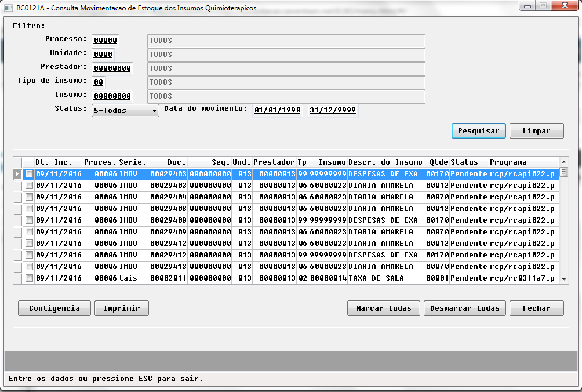This screenshot has height=392, width=582.
Task: Click the 'tais' serie cell
Action: click(x=133, y=278)
